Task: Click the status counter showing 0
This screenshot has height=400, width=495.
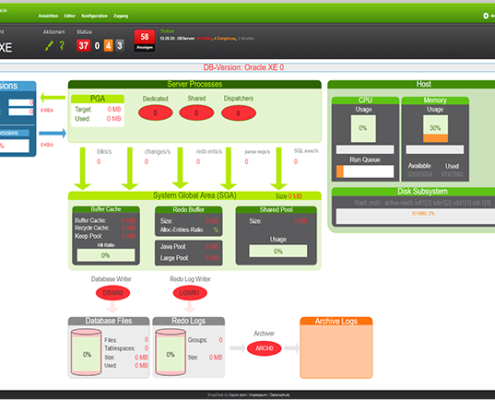Action: [97, 45]
